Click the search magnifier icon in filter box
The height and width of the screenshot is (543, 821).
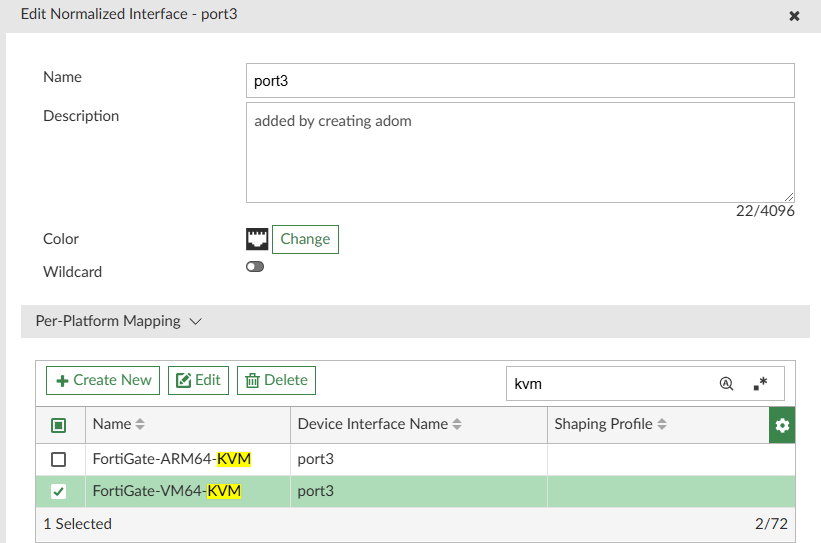(727, 383)
